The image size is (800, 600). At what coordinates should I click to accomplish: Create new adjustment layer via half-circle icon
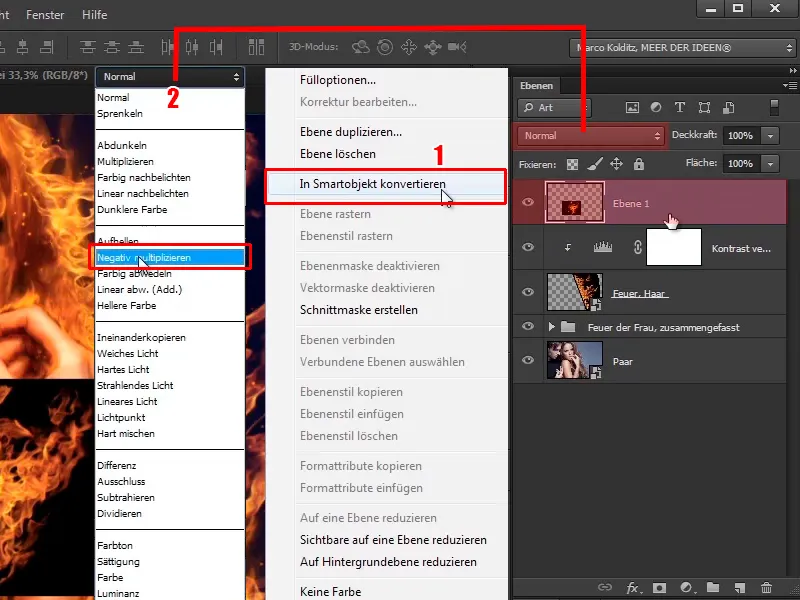click(x=687, y=588)
